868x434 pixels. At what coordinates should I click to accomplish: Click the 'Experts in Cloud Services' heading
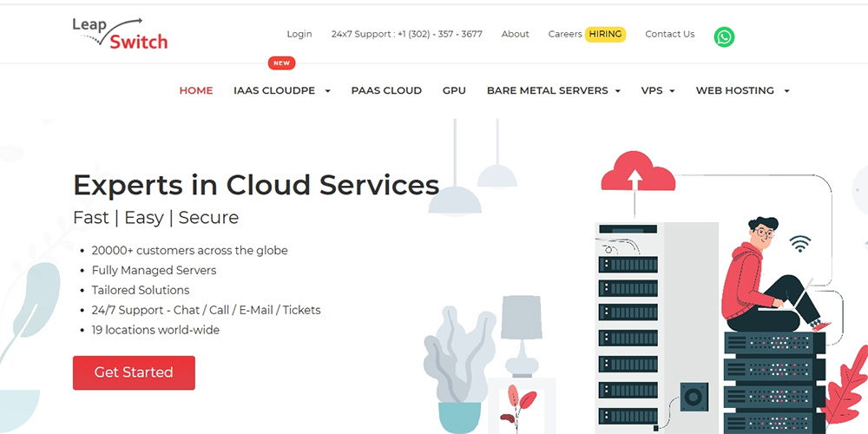256,185
